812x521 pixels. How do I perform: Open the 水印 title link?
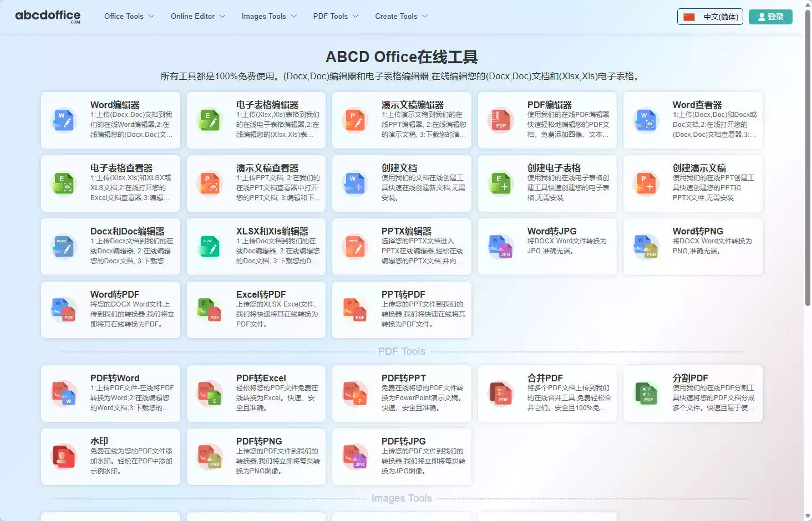pos(99,441)
